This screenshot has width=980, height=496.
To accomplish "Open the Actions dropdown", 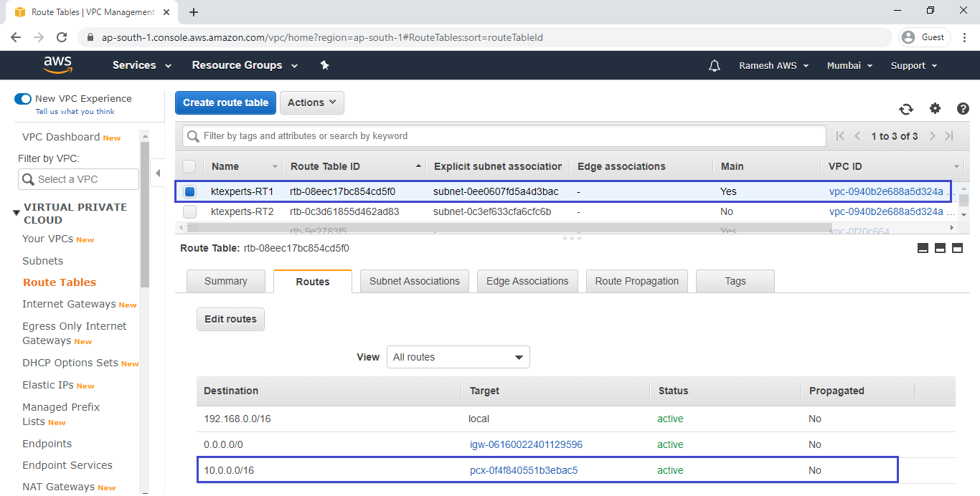I will (x=311, y=102).
